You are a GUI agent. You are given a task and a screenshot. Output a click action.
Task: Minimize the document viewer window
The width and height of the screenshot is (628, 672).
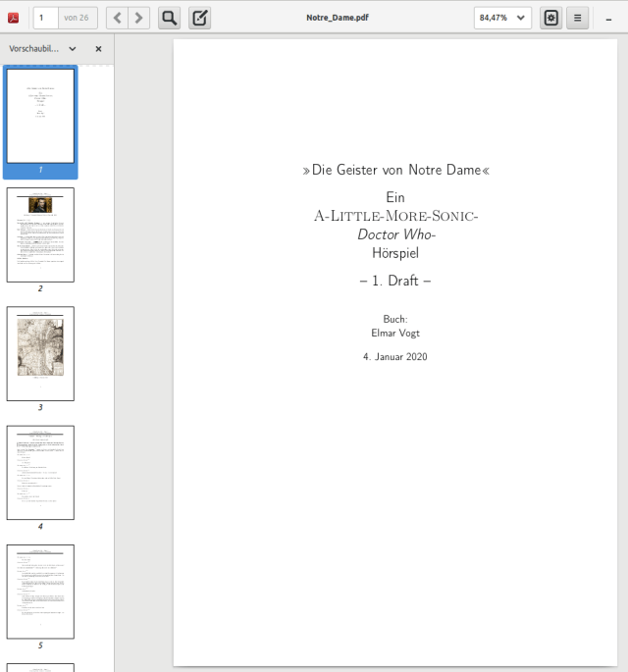(x=610, y=18)
